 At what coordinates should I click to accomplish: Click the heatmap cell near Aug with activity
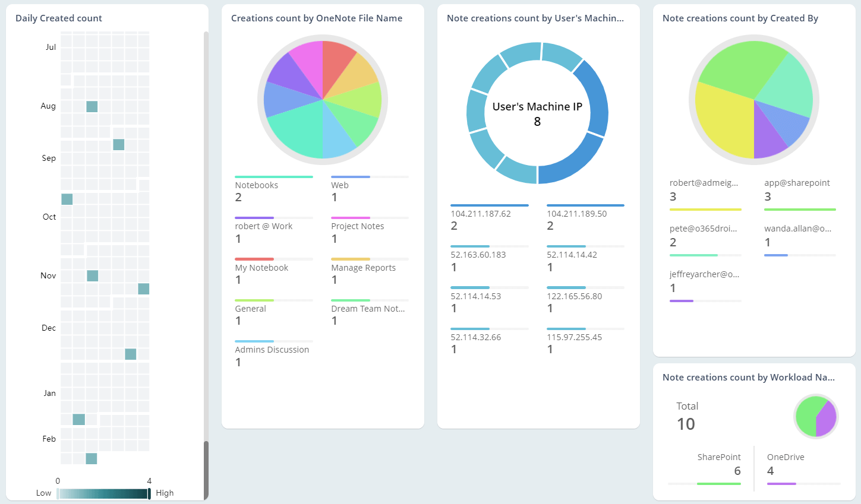(92, 106)
